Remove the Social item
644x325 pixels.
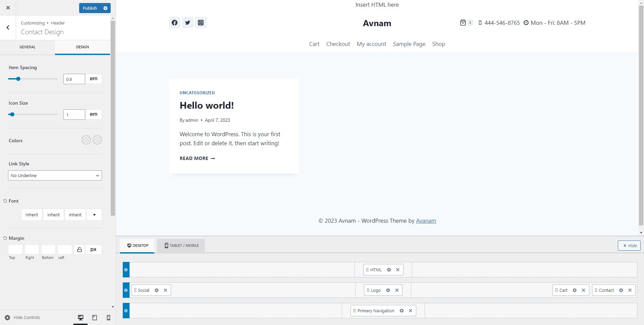(x=165, y=290)
